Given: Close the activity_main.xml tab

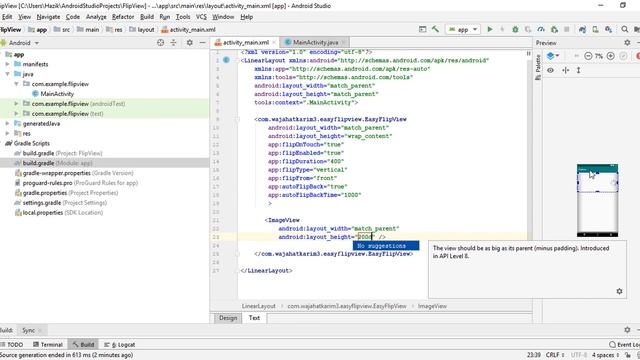Looking at the screenshot, I should point(274,42).
